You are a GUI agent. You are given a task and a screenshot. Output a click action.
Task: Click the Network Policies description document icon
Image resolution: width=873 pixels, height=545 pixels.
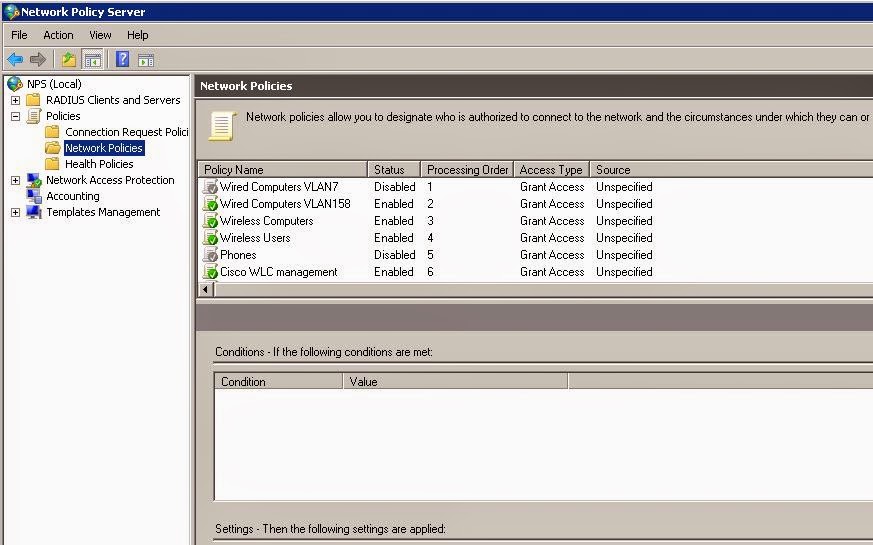(222, 125)
